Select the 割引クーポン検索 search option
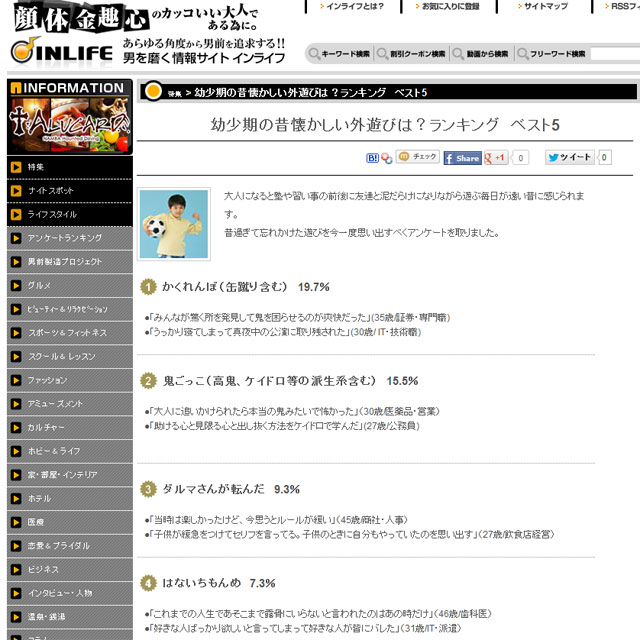Screen dimensions: 640x640 tap(412, 54)
